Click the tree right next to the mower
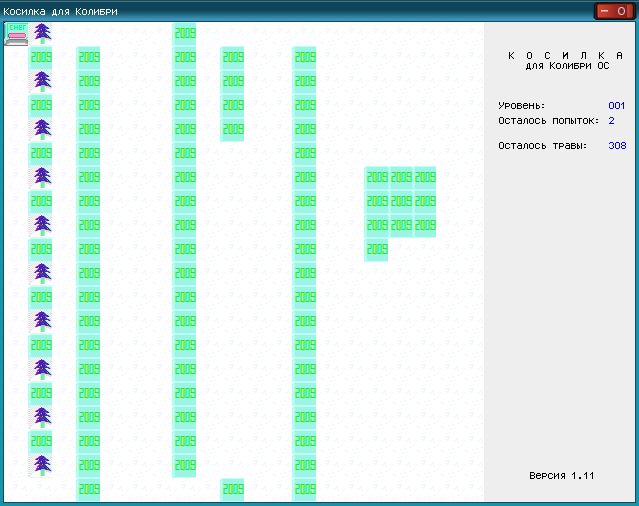The width and height of the screenshot is (639, 506). point(41,33)
